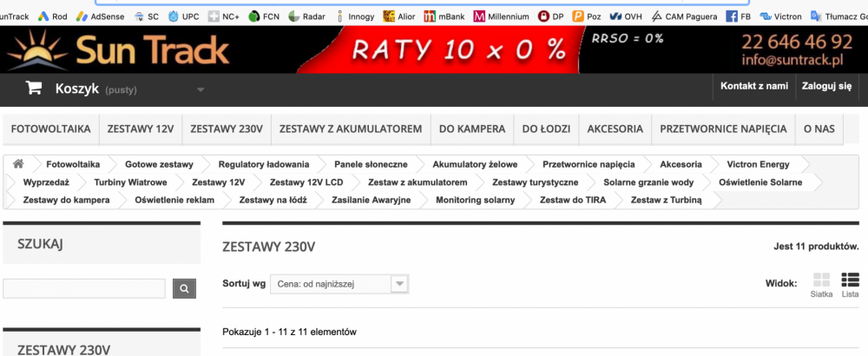Open the ZESTAWY 12V menu
Viewport: 868px width, 356px height.
click(141, 129)
